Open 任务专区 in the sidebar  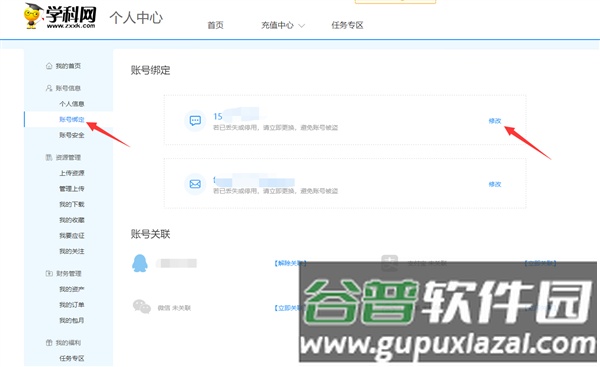pyautogui.click(x=72, y=358)
